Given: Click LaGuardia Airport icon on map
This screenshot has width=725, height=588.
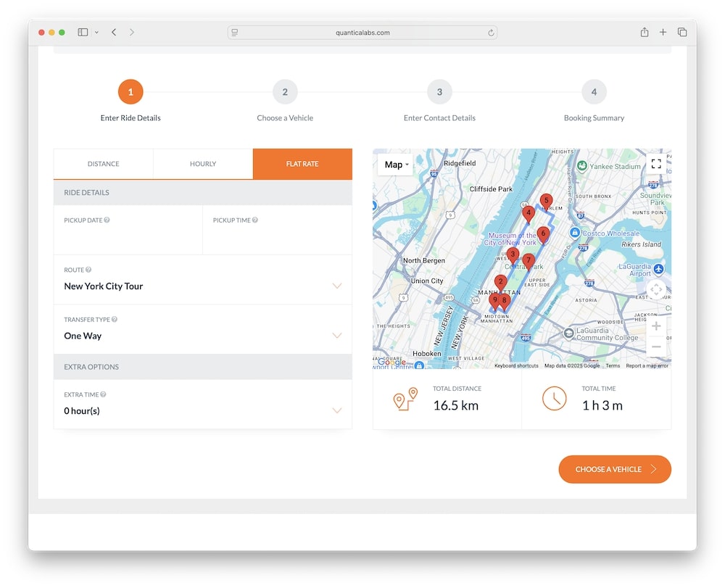Looking at the screenshot, I should (659, 268).
